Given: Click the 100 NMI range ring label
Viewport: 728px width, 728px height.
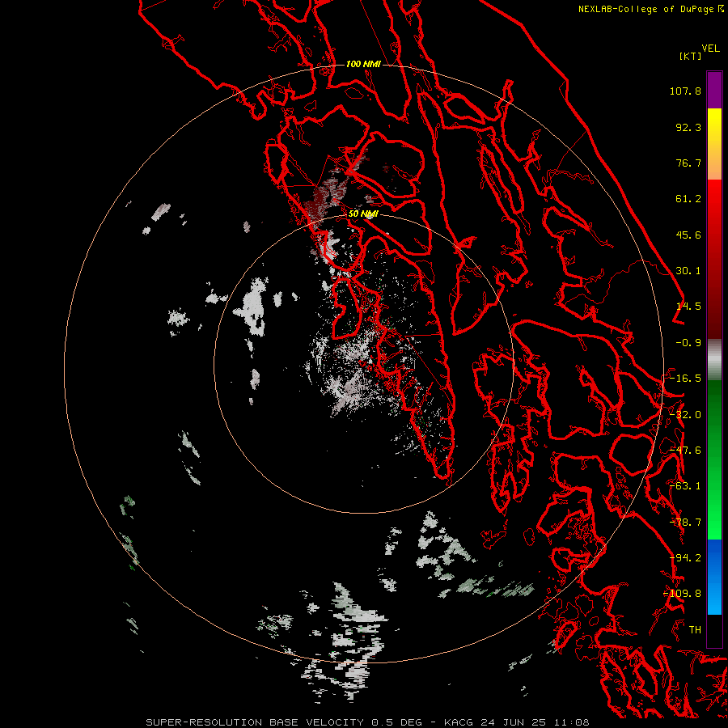Looking at the screenshot, I should [x=363, y=64].
